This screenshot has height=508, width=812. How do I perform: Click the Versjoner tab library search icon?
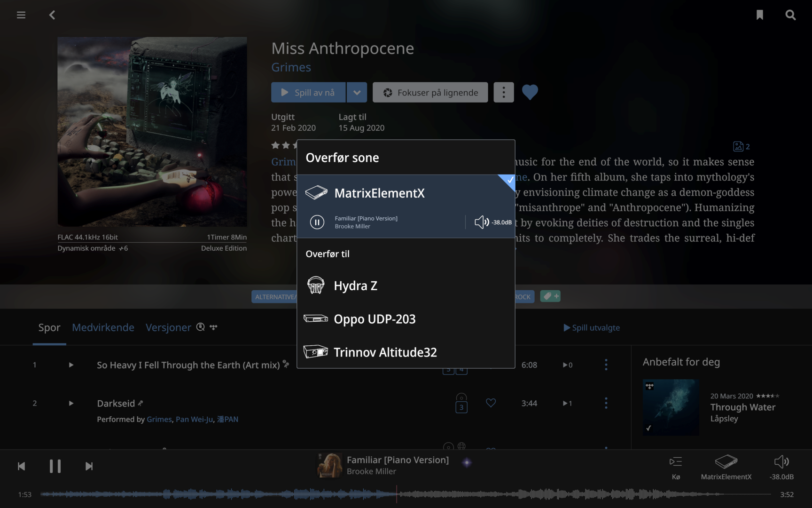pos(201,327)
